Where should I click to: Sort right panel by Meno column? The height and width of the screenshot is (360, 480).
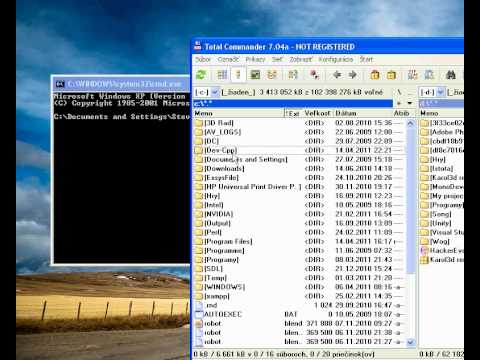coord(441,113)
